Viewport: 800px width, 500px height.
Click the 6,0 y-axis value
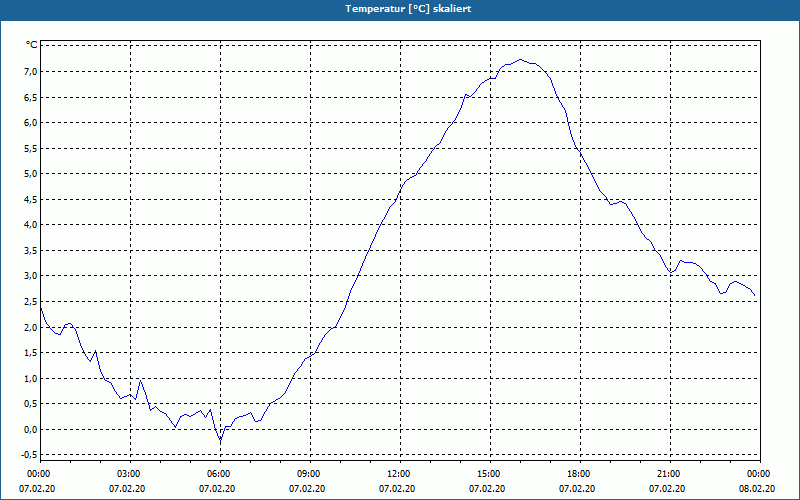click(x=31, y=122)
